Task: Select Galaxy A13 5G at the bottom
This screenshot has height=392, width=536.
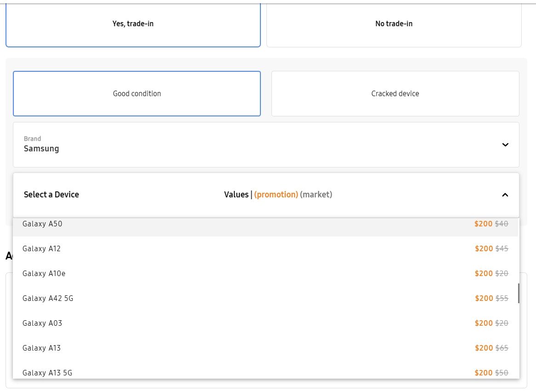Action: pyautogui.click(x=265, y=370)
